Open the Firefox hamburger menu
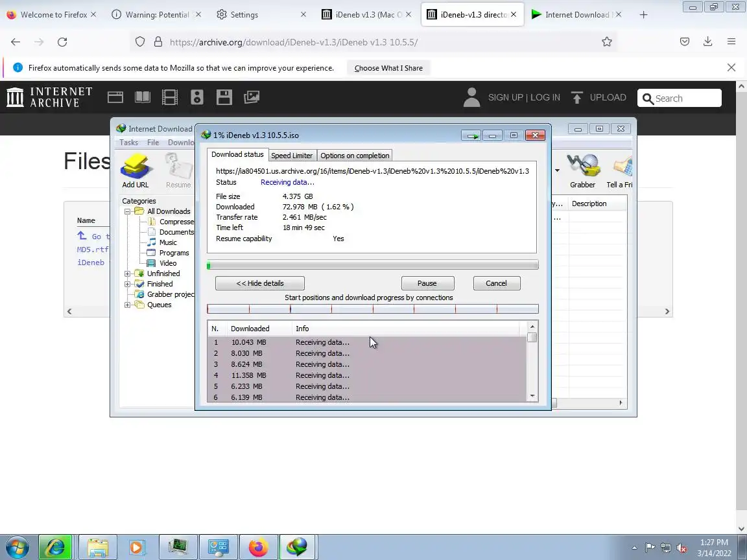The height and width of the screenshot is (560, 747). pyautogui.click(x=731, y=42)
